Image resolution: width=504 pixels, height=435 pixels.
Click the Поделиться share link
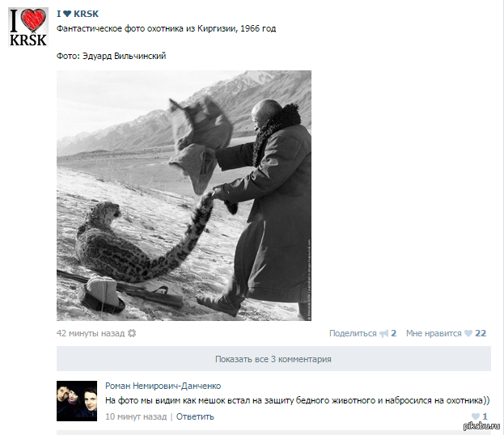click(x=353, y=333)
